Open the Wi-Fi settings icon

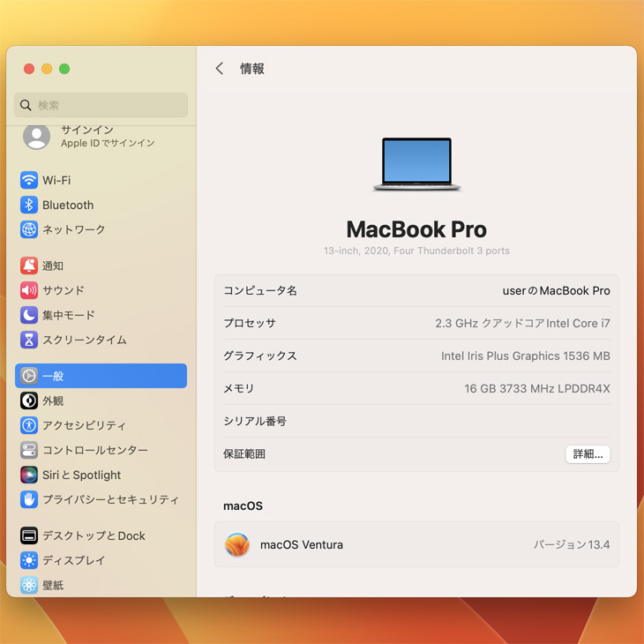[x=29, y=180]
